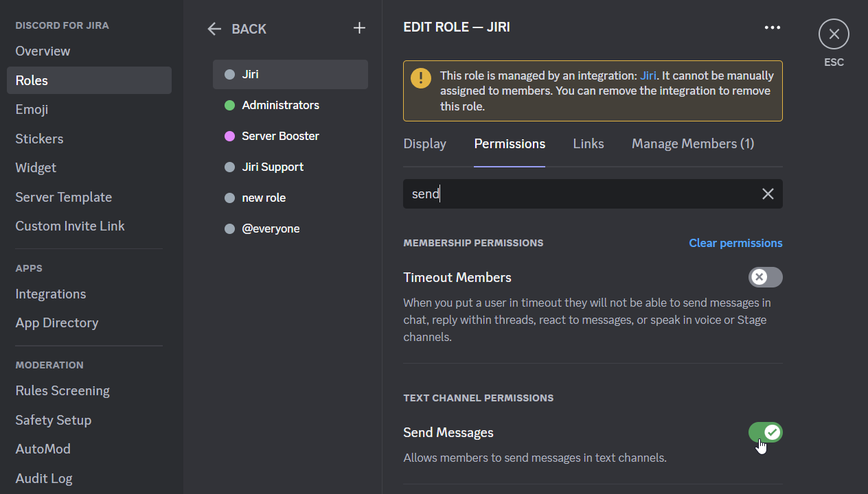The width and height of the screenshot is (868, 494).
Task: Click the warning icon in the integration banner
Action: pos(421,78)
